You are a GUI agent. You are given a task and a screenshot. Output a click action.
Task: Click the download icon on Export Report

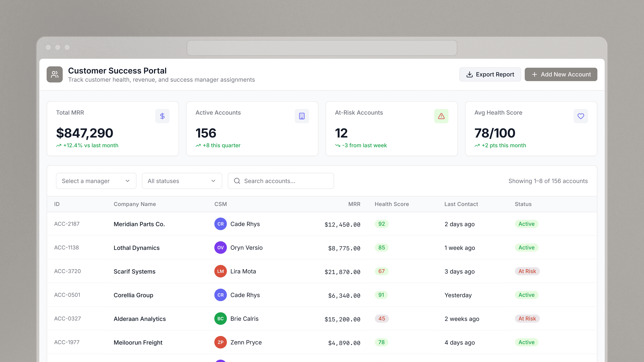tap(470, 74)
